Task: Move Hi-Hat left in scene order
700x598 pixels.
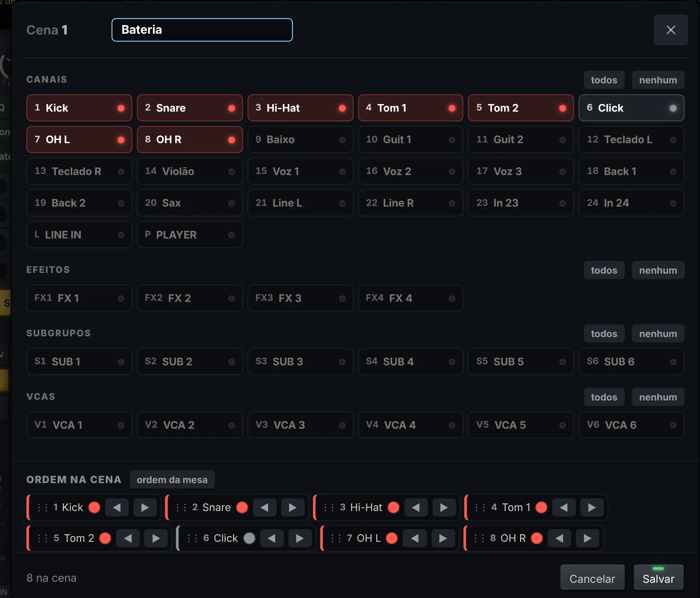Action: [x=416, y=507]
